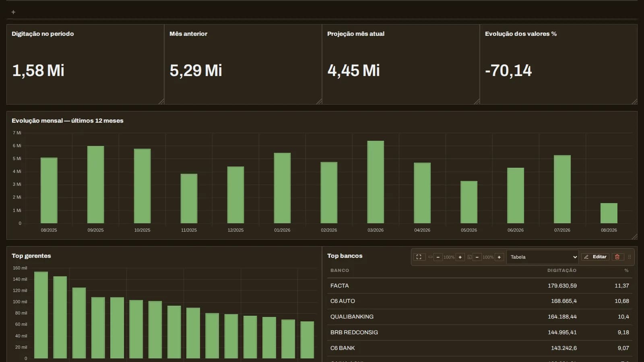Toggle fullscreen for the Top bancos widget
The height and width of the screenshot is (362, 644).
click(x=419, y=257)
